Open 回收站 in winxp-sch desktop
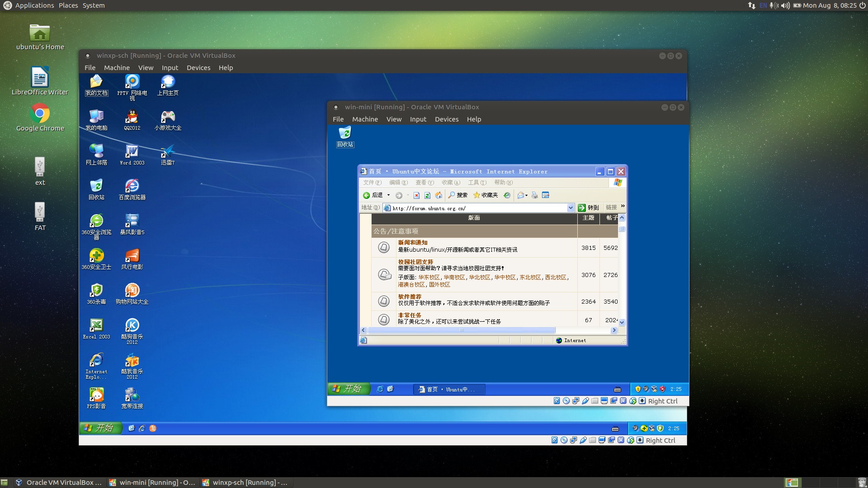 (x=96, y=189)
